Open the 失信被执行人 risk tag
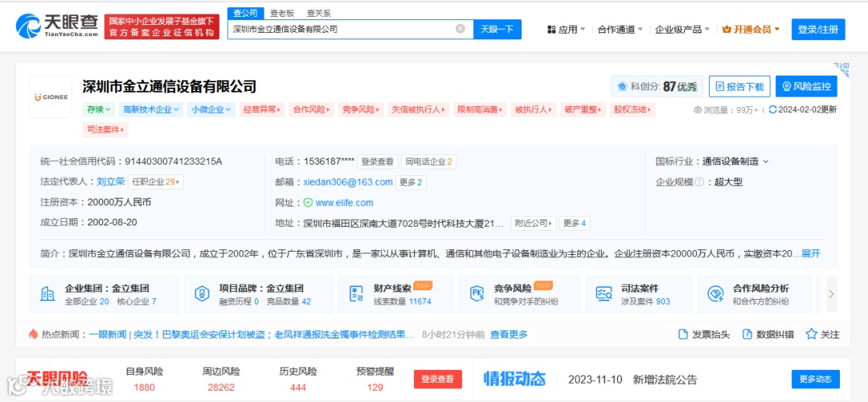The width and height of the screenshot is (868, 402). [x=419, y=109]
